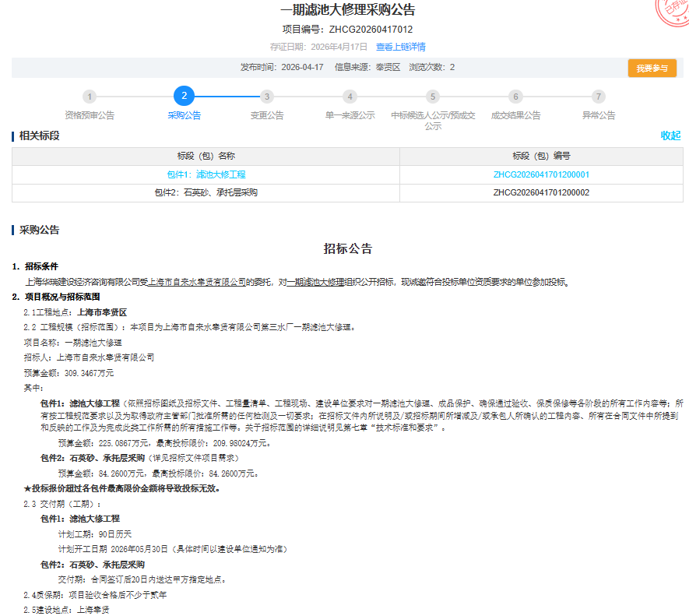Collapse 相关标段 section with 收起

point(670,136)
